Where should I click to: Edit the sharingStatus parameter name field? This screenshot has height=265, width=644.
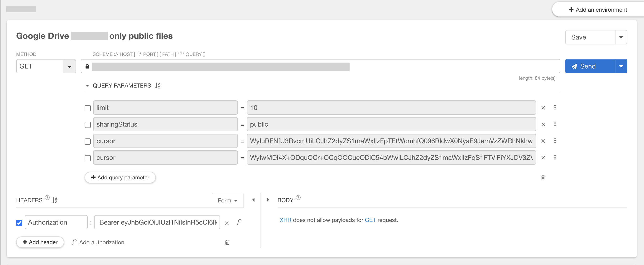pyautogui.click(x=165, y=124)
